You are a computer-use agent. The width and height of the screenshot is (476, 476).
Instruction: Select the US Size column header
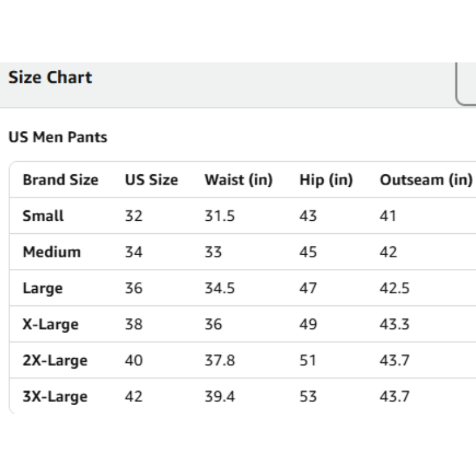pos(151,180)
